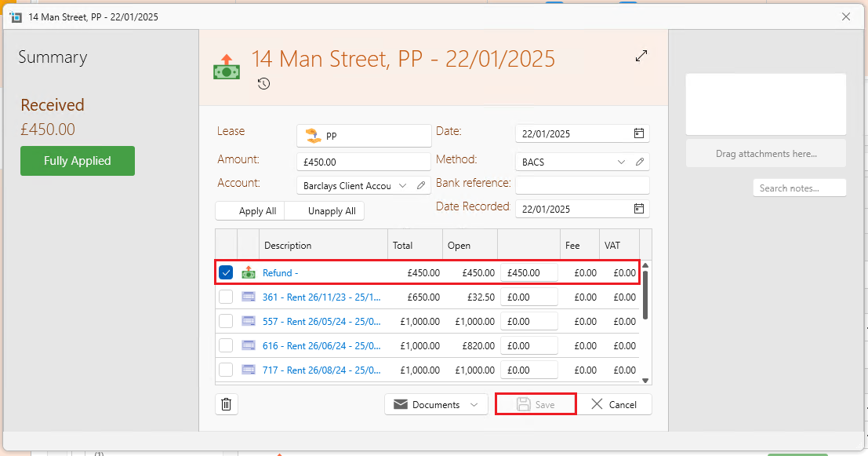Click the Save button
Screen dimensions: 868x456
[536, 404]
